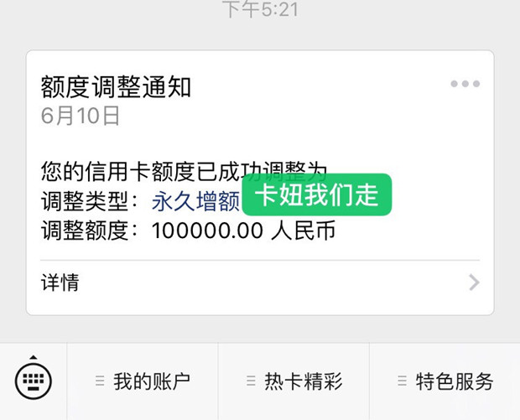This screenshot has height=420, width=520.
Task: Tap the small up arrow above keyboard icon
Action: (34, 357)
